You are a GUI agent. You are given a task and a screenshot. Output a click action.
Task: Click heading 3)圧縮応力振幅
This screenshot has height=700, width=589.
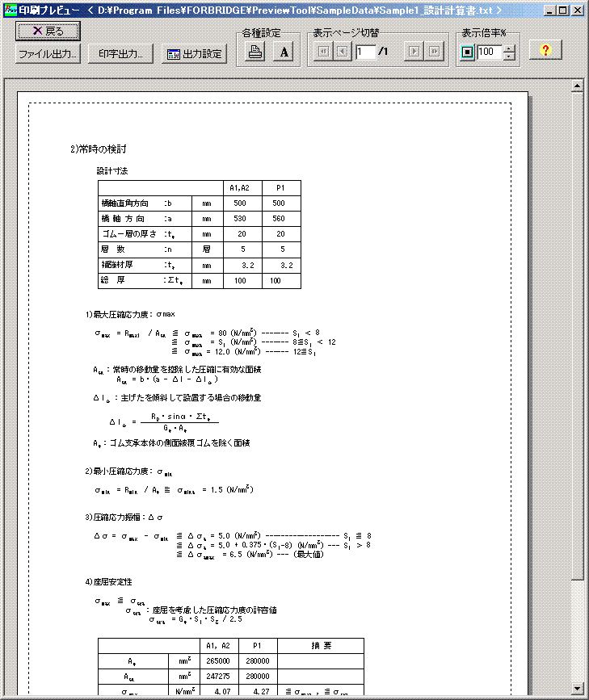click(124, 518)
